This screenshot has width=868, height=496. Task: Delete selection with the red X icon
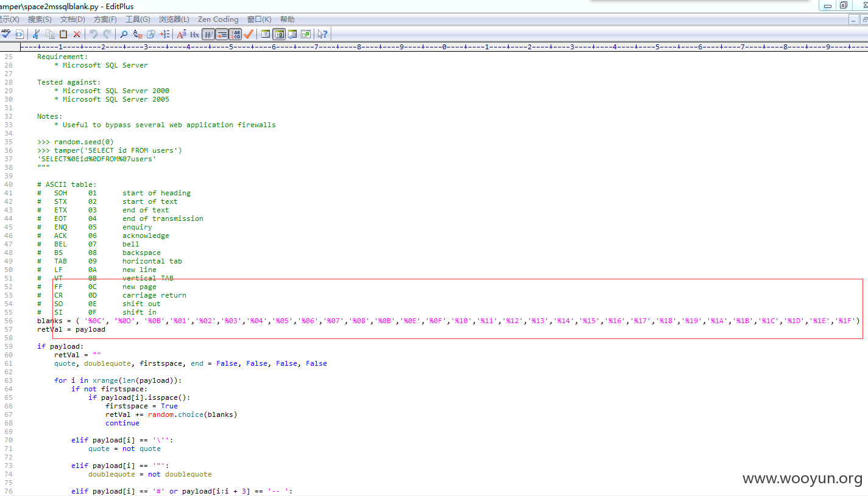tap(77, 34)
